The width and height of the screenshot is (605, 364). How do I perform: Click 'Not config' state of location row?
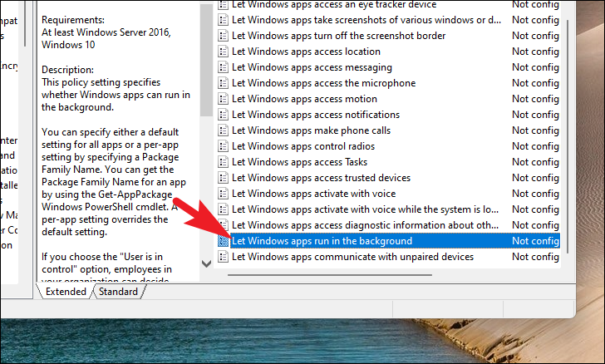point(535,52)
